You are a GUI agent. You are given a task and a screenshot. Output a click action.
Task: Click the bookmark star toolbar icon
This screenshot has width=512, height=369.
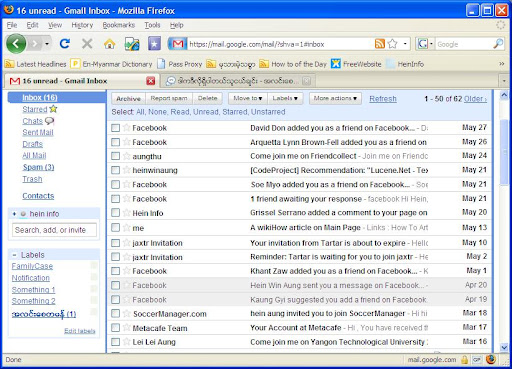point(154,44)
